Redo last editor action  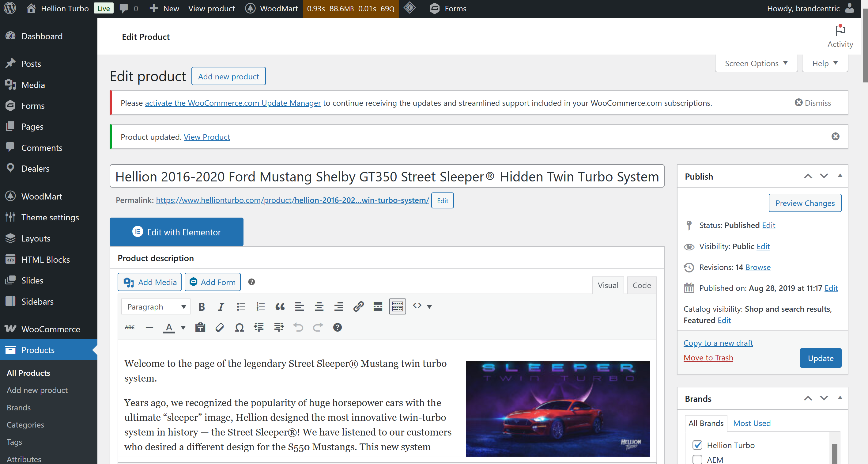pos(318,327)
